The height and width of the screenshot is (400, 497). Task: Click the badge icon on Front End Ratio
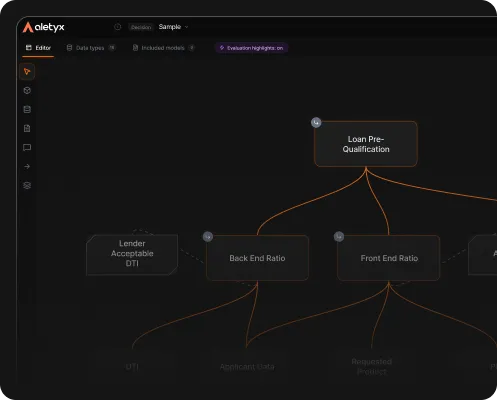point(339,237)
